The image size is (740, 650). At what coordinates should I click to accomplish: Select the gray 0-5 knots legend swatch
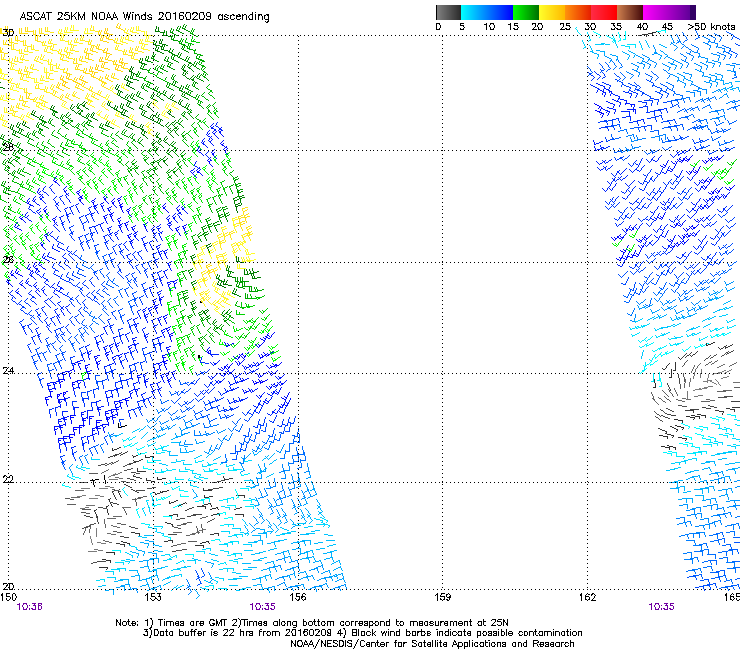pos(448,12)
